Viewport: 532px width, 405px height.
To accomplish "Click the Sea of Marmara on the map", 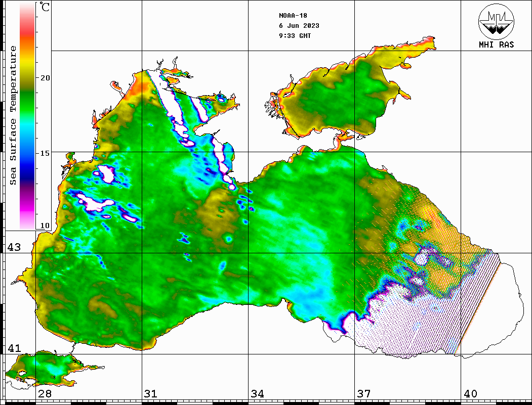I will (x=51, y=370).
